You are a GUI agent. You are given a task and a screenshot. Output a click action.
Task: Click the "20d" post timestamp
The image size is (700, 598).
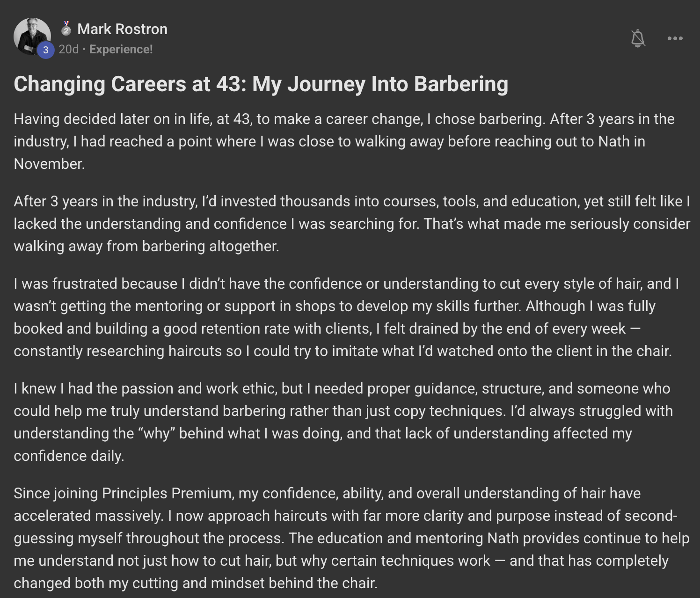68,49
